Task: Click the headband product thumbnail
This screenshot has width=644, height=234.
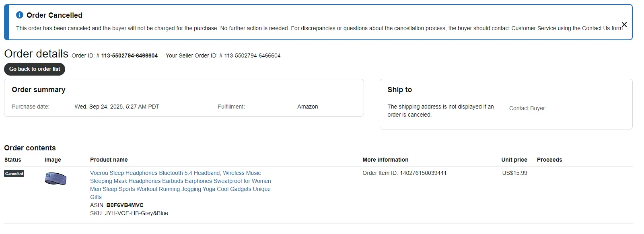Action: coord(56,179)
